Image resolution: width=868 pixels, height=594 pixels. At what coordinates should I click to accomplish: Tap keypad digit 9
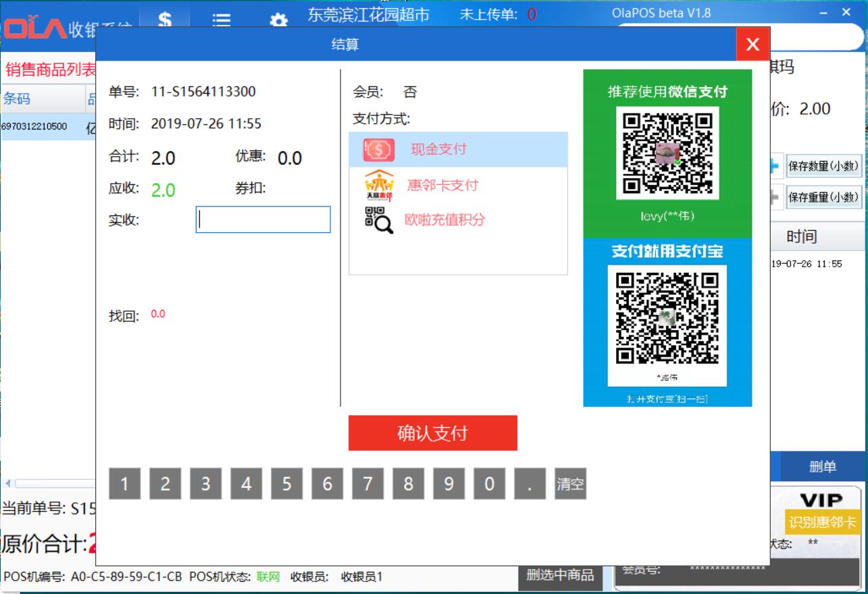pos(449,484)
